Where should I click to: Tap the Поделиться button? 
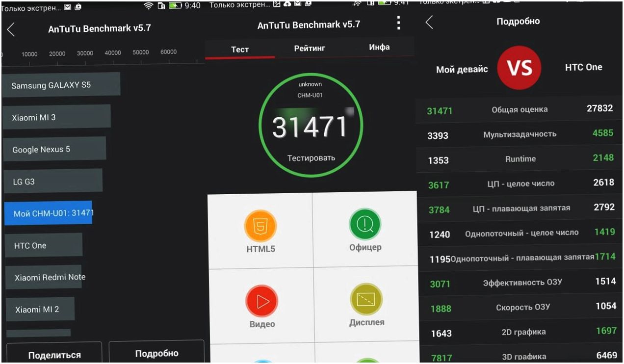54,355
